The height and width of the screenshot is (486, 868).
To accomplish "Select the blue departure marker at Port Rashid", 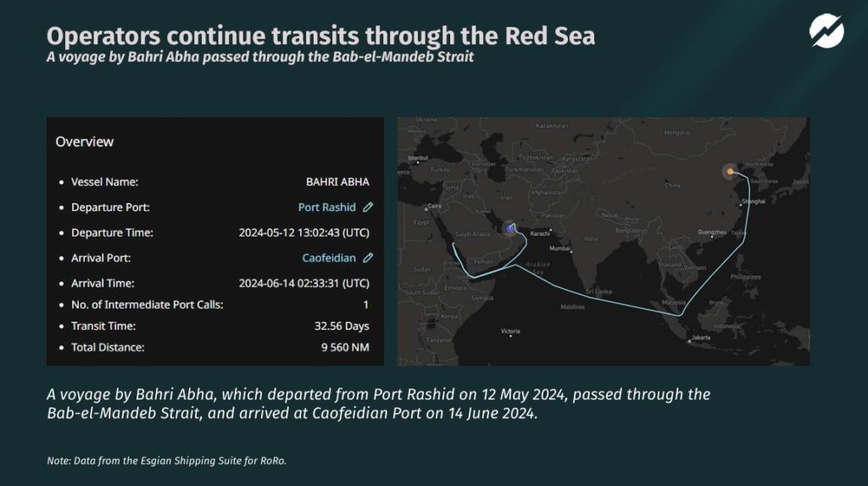I will coord(509,227).
